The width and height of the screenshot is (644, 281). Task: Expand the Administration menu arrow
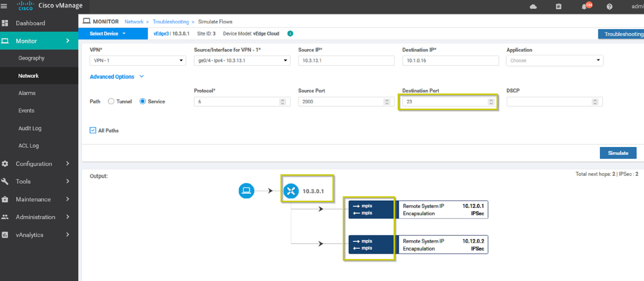(x=68, y=217)
